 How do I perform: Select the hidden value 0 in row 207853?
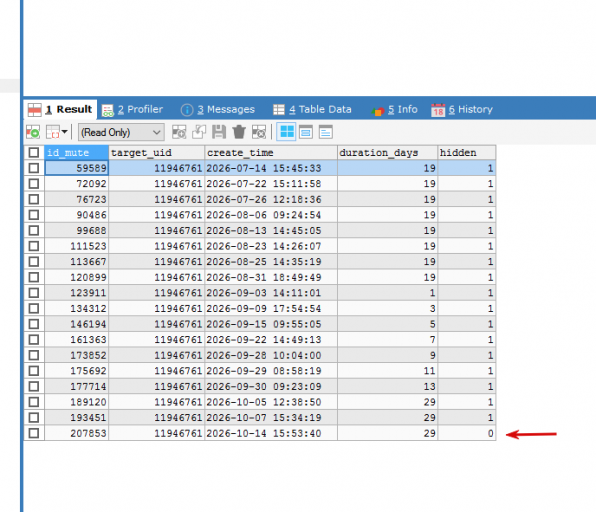pos(467,433)
